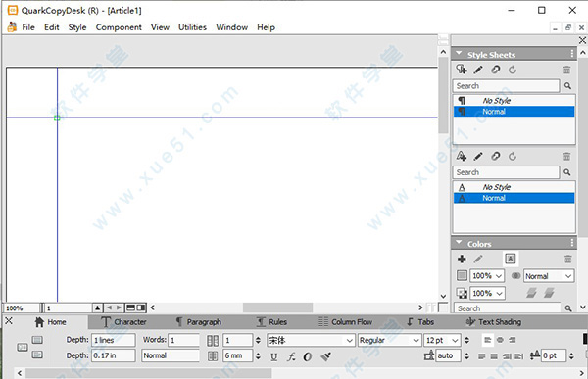
Task: Update the character style with refresh icon
Action: tap(513, 156)
